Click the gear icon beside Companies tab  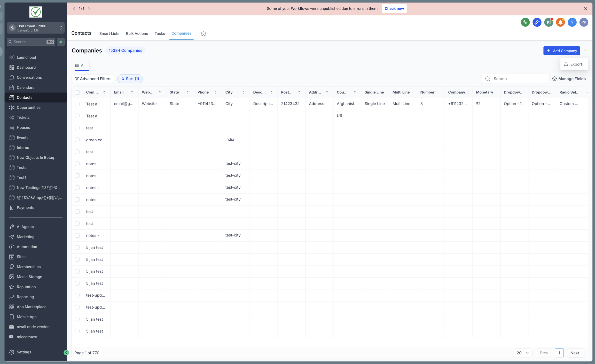point(203,34)
